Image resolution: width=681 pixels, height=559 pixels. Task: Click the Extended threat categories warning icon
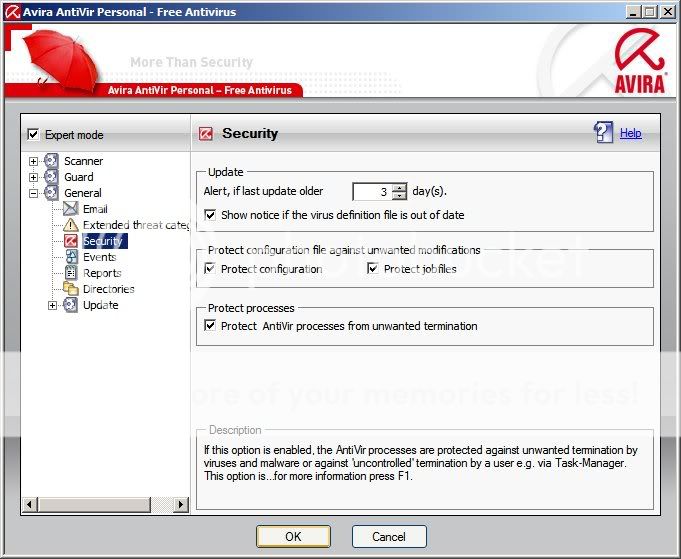tap(70, 225)
